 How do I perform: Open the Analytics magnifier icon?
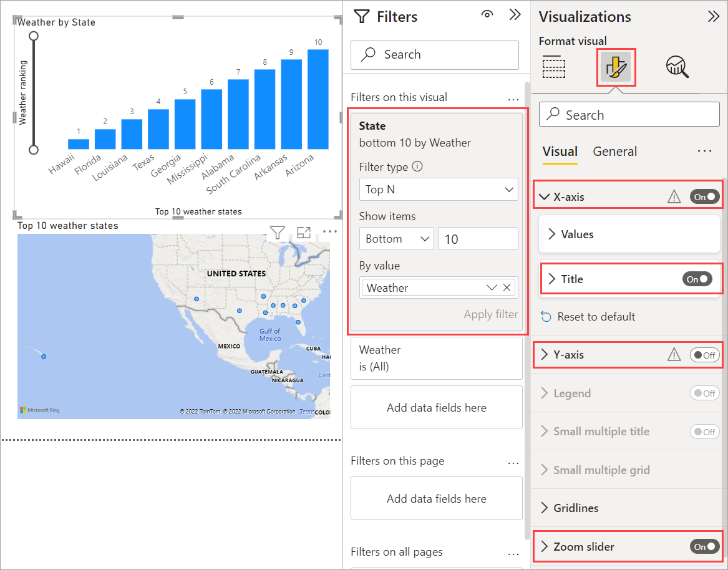click(x=677, y=67)
